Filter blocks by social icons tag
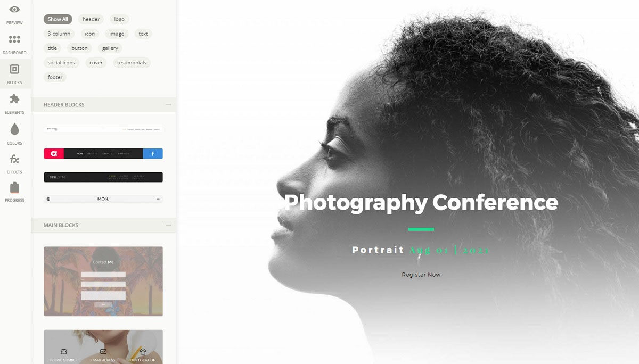This screenshot has width=639, height=364. 61,63
